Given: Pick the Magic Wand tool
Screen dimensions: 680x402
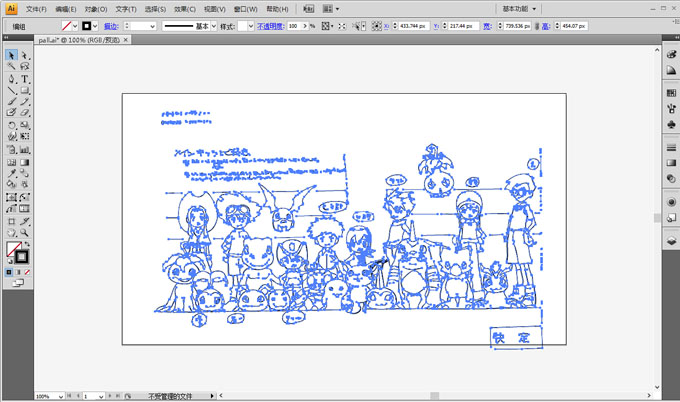Looking at the screenshot, I should [x=11, y=66].
